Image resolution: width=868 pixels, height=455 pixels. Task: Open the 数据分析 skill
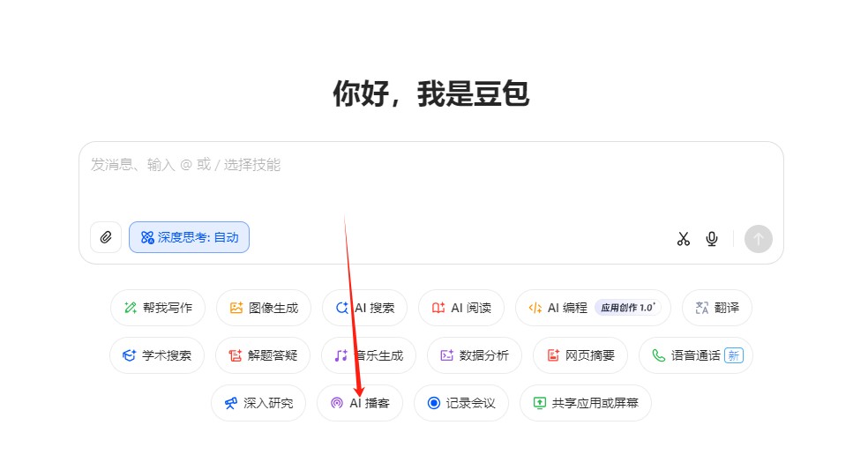[x=475, y=355]
